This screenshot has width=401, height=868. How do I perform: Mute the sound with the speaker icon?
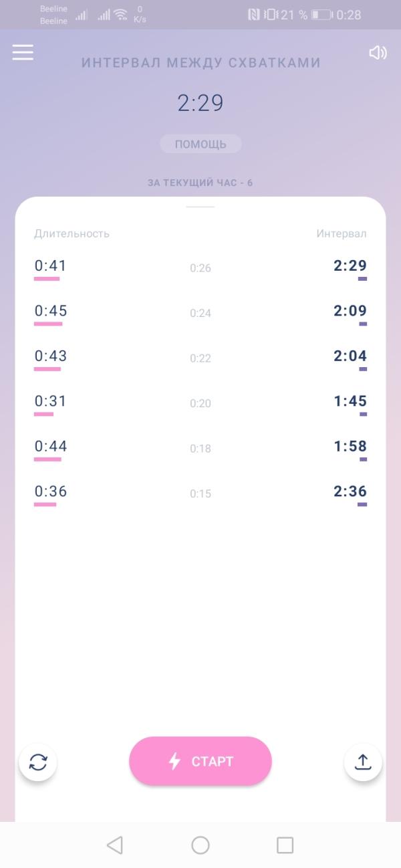pyautogui.click(x=378, y=53)
